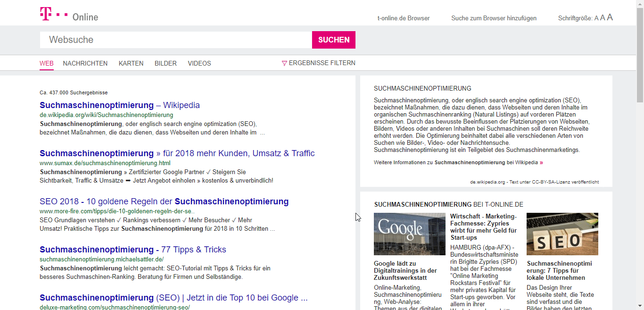The height and width of the screenshot is (310, 644).
Task: Click the 'Ca. 437.000 Suchergebnisse' text
Action: point(74,92)
